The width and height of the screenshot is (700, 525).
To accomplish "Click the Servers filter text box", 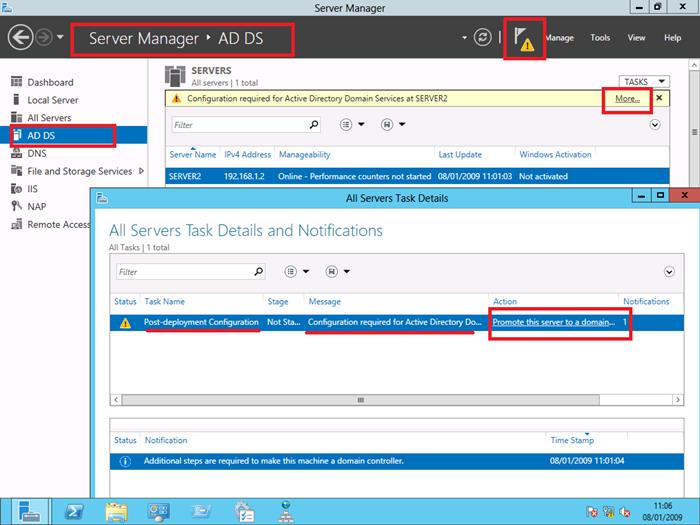I will click(240, 125).
